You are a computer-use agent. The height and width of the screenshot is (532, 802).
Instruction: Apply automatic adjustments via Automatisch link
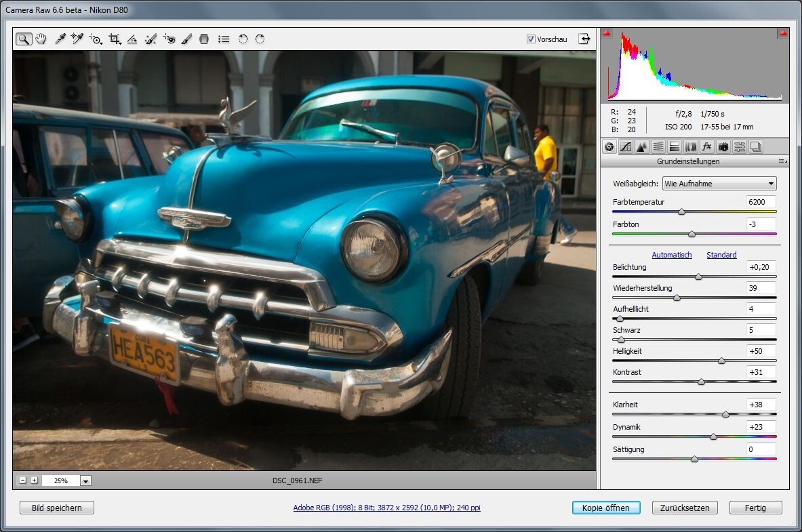point(672,255)
